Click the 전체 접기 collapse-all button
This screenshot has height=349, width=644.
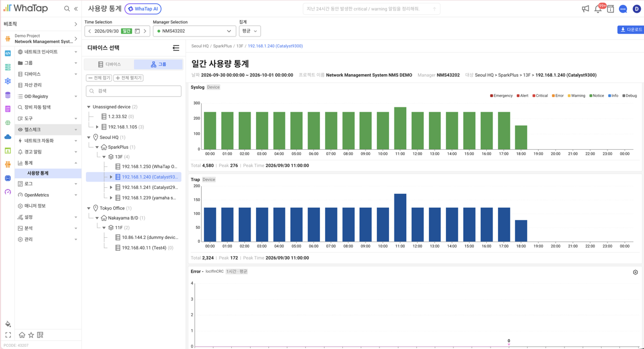(x=99, y=78)
